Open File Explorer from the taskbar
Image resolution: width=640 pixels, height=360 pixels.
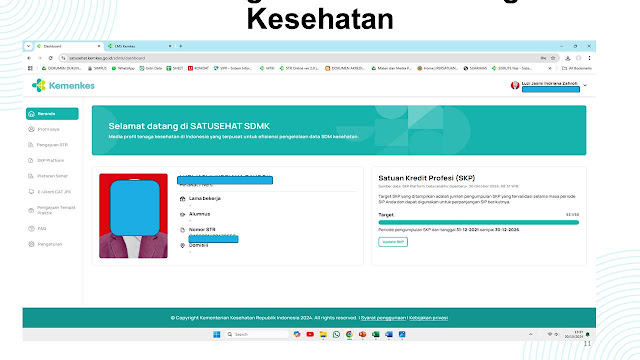[323, 334]
